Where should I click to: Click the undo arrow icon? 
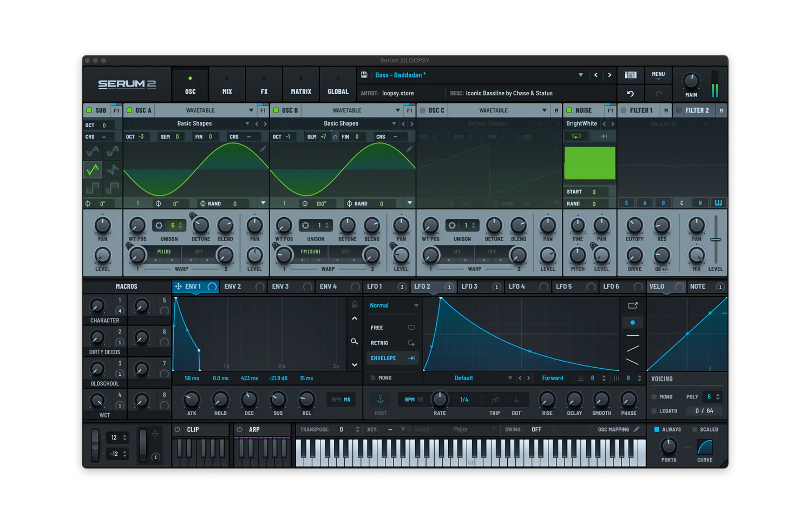631,94
